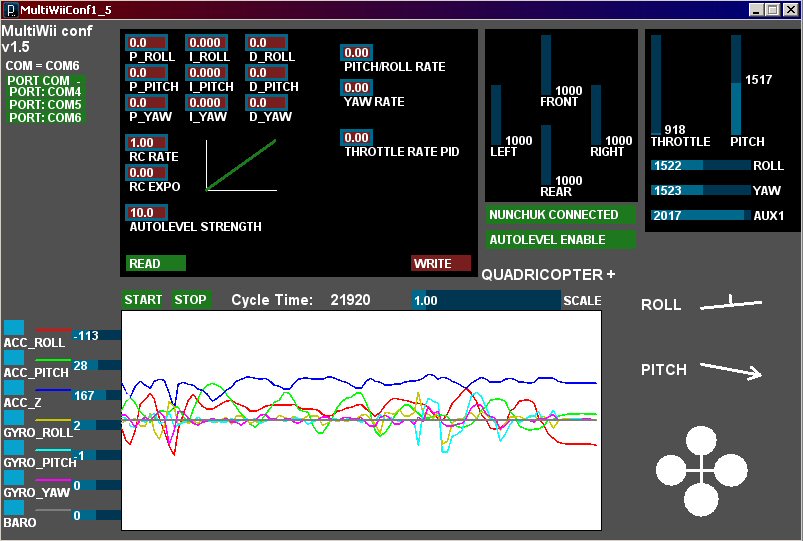
Task: Click the COM = COM6 text
Action: pyautogui.click(x=43, y=66)
